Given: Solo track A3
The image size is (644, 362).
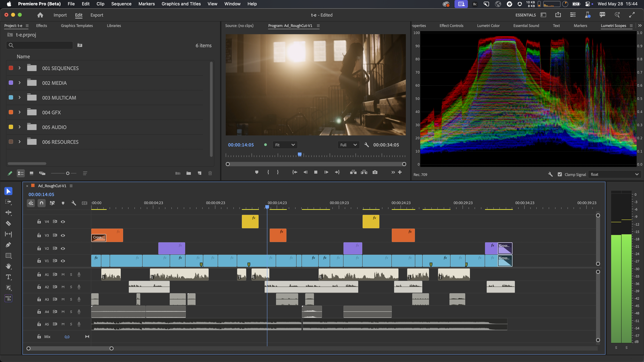Looking at the screenshot, I should (71, 299).
